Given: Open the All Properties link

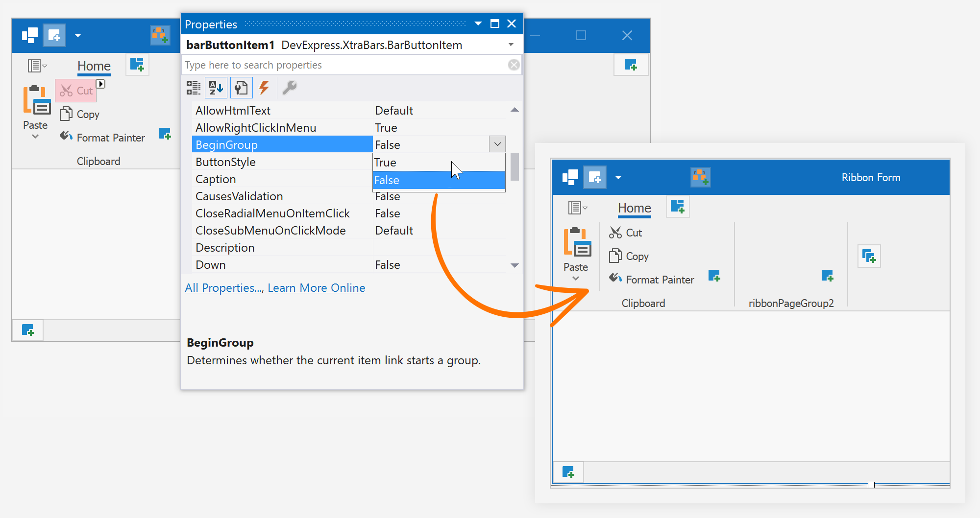Looking at the screenshot, I should tap(224, 288).
